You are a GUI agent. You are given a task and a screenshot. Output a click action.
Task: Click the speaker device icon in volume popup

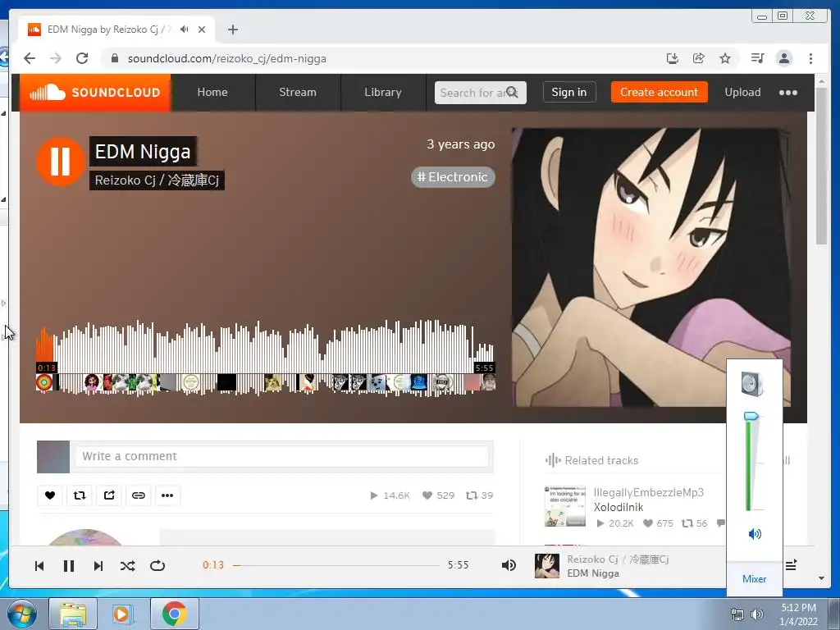(x=752, y=384)
